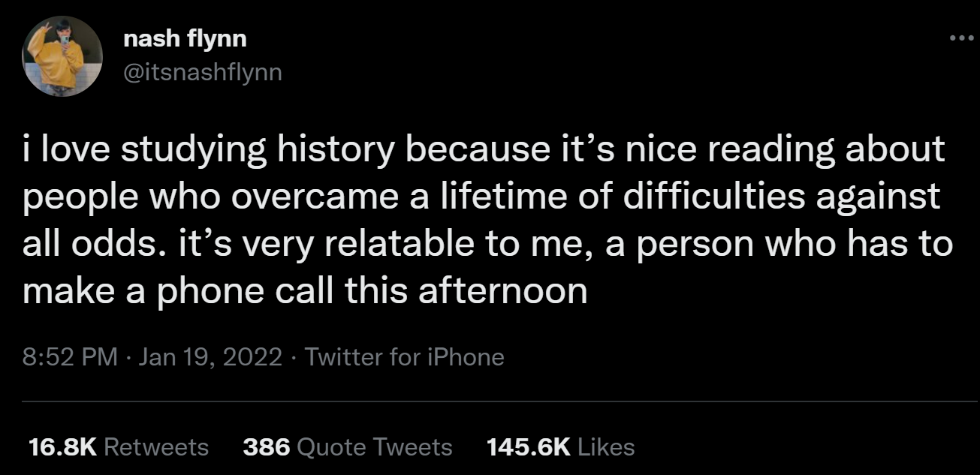The image size is (980, 475).
Task: View the Likes list
Action: [x=607, y=447]
